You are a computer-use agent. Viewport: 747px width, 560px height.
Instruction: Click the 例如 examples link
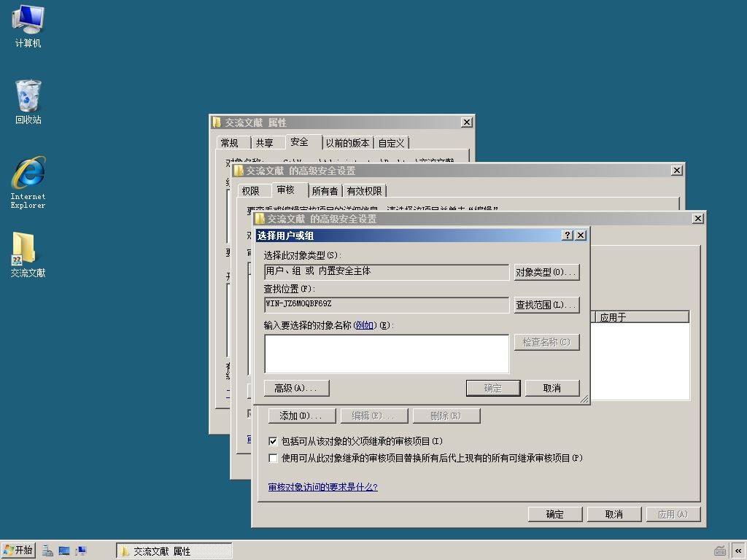pos(365,325)
